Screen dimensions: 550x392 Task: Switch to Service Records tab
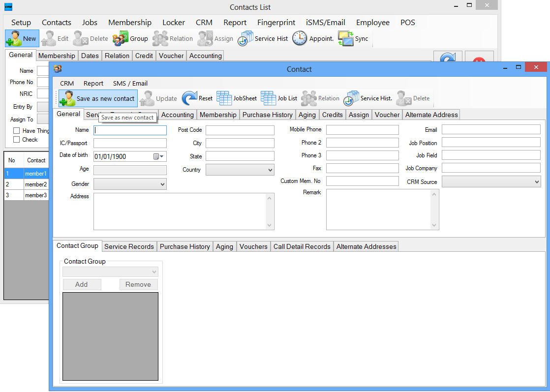click(x=129, y=246)
